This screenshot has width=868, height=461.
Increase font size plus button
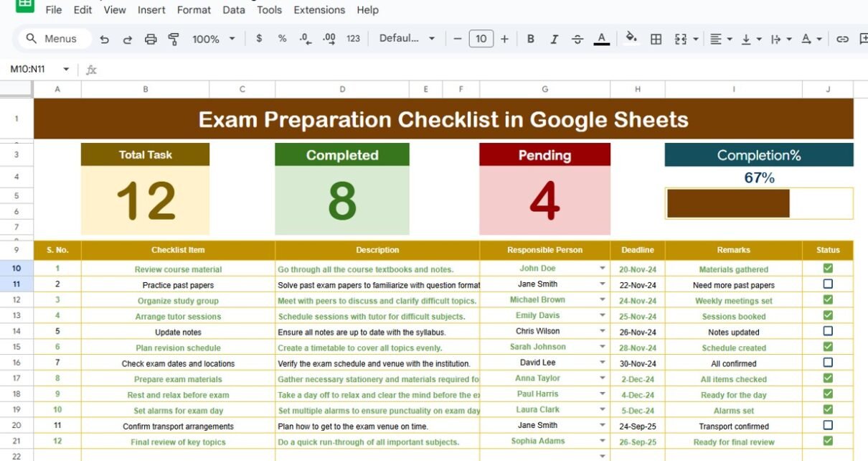coord(504,39)
